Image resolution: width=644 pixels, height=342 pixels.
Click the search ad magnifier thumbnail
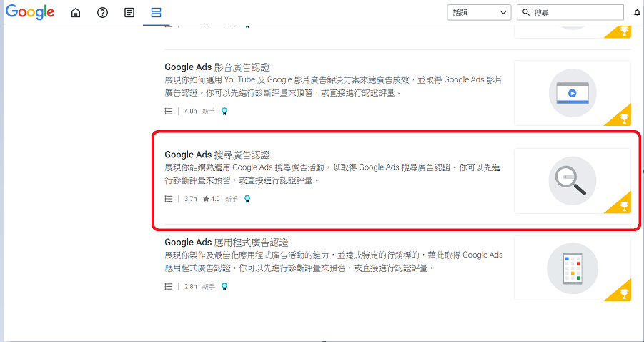click(573, 181)
